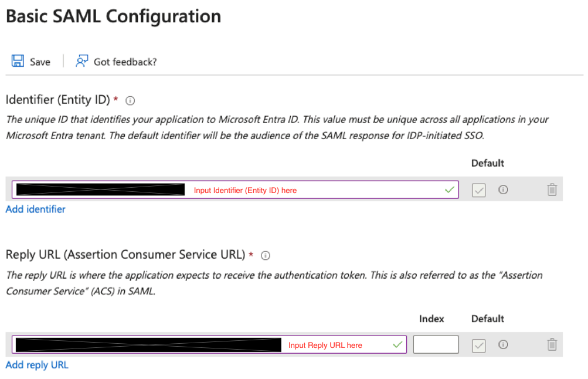Click the Save floppy disk icon
588x379 pixels.
[x=18, y=61]
